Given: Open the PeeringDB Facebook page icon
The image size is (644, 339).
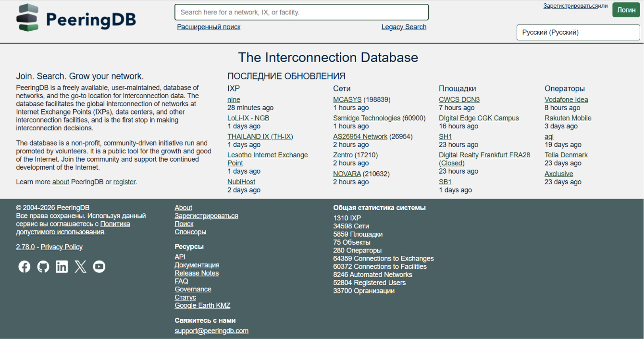Looking at the screenshot, I should 24,266.
